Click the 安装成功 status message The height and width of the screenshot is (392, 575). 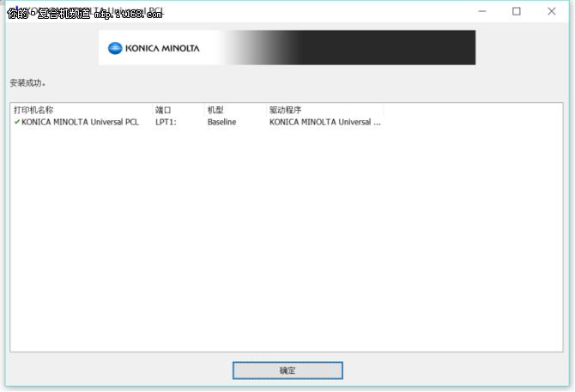tap(27, 83)
